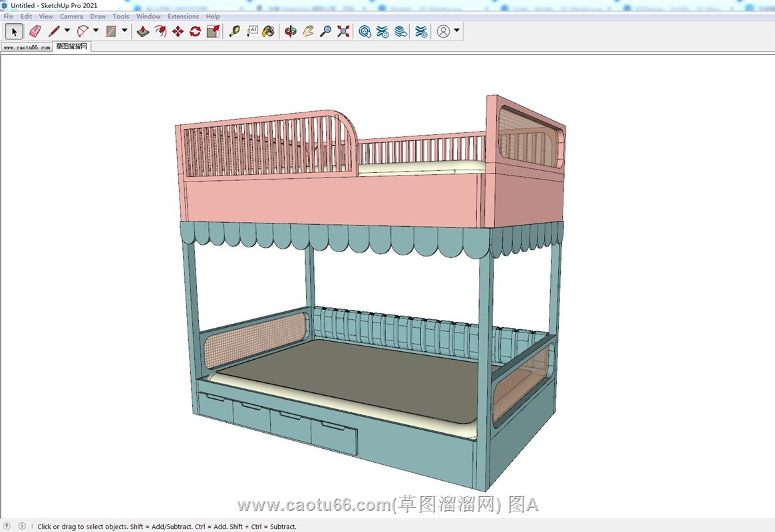This screenshot has width=775, height=532.
Task: Open the Window menu
Action: click(148, 17)
